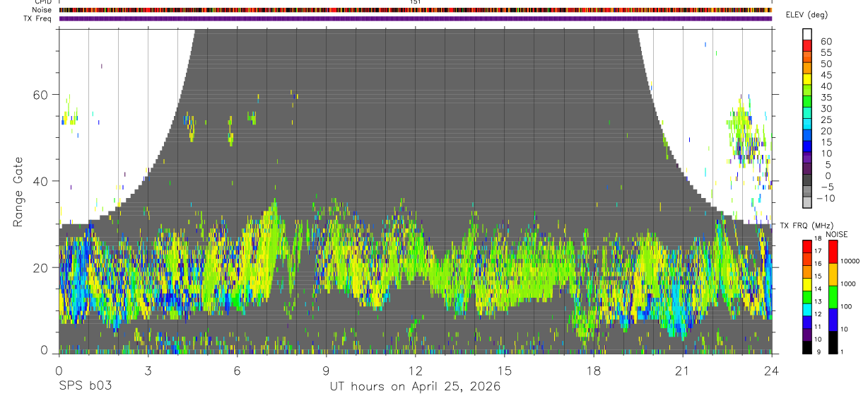Click the '18' tick label on the UT hours axis
868x401 pixels.
(x=593, y=371)
